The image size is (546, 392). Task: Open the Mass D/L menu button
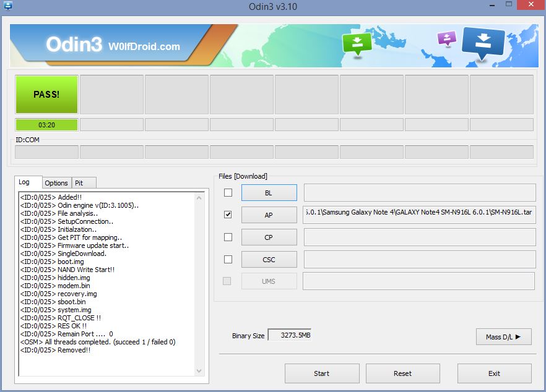pyautogui.click(x=503, y=337)
